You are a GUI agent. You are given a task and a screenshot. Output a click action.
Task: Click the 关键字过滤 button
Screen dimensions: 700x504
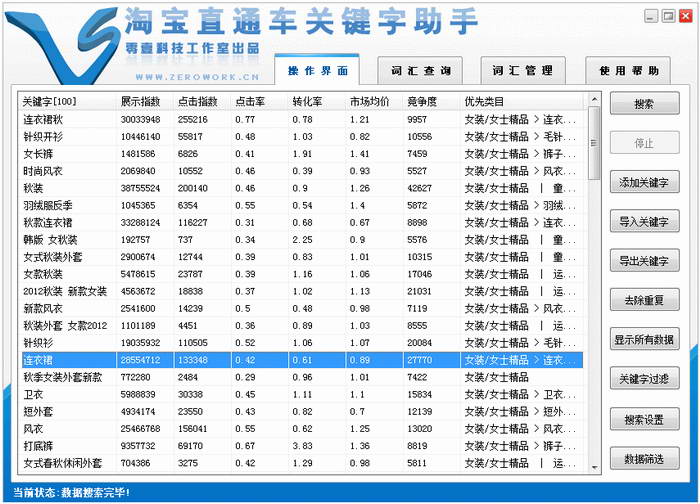(645, 379)
